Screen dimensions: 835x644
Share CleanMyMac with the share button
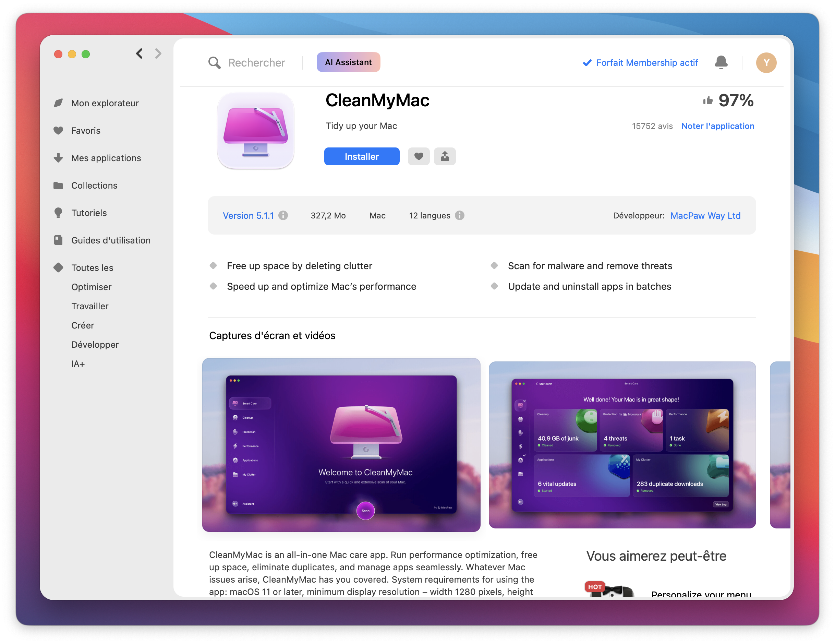[445, 156]
